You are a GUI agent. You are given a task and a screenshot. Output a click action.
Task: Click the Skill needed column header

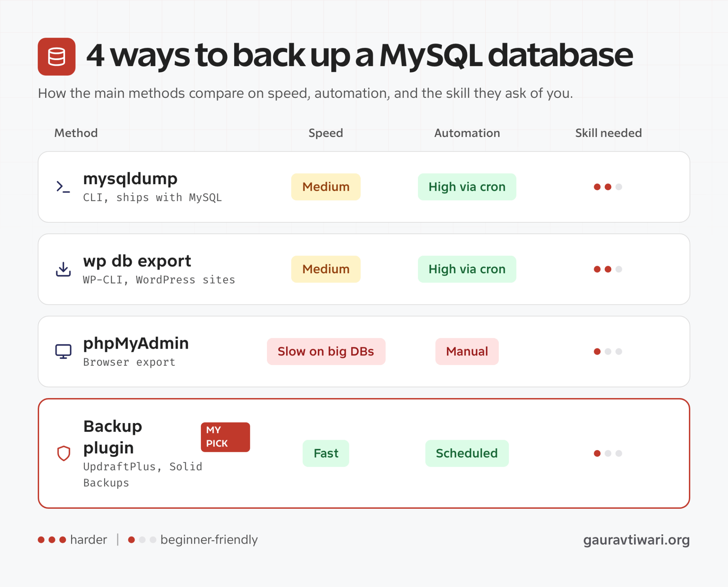[609, 133]
